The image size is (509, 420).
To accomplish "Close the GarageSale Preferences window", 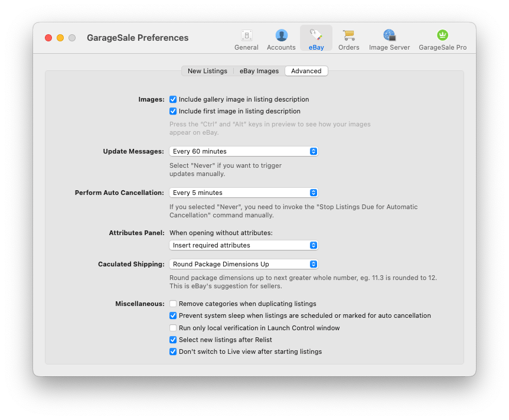I will 48,38.
